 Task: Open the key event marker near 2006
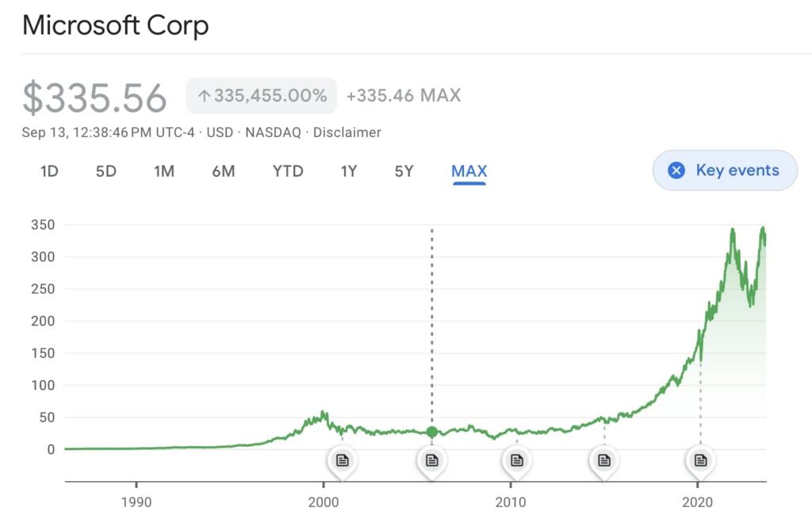click(x=431, y=460)
